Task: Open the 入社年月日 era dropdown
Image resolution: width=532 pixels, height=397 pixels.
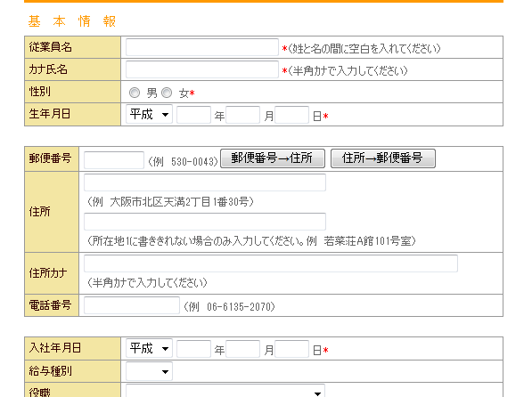Action: point(149,348)
